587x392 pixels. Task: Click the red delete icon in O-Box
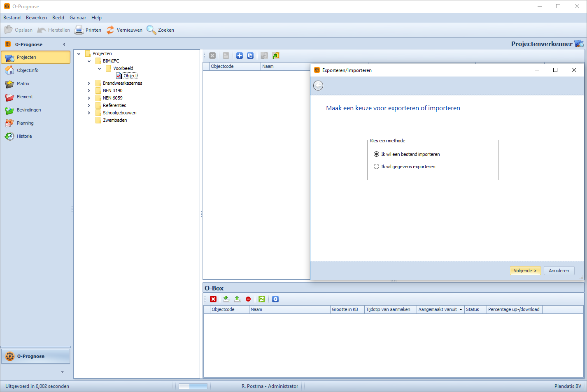tap(213, 299)
